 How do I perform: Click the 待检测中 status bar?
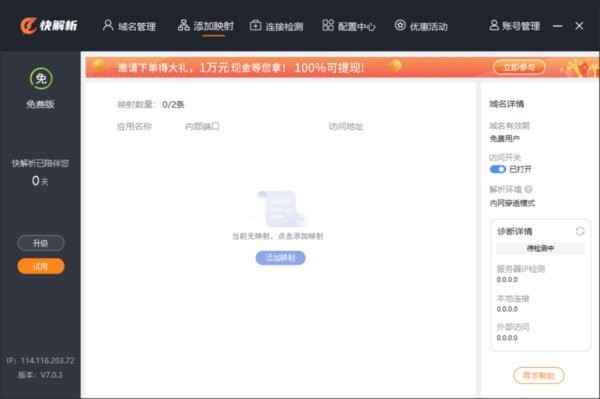click(x=540, y=248)
